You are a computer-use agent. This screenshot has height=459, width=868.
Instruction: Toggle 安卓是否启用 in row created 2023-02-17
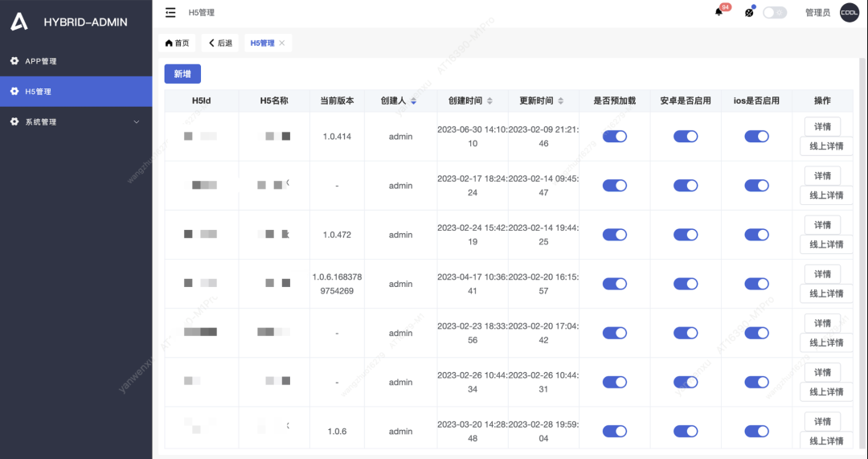[686, 186]
